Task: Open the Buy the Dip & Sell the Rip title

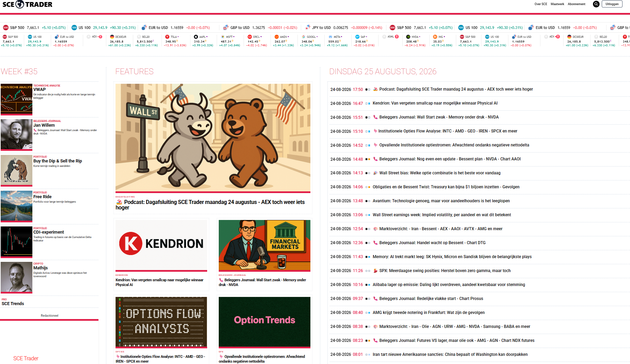Action: 58,161
